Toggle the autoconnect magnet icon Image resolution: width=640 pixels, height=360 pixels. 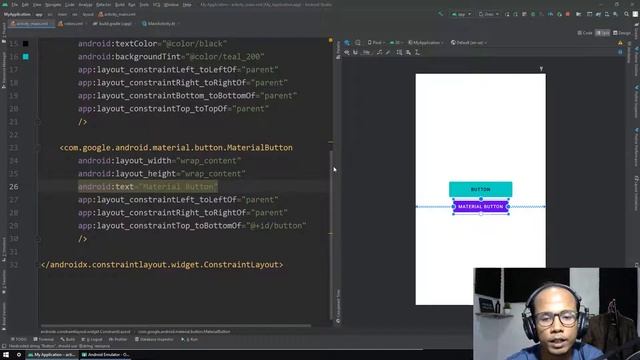coord(355,52)
